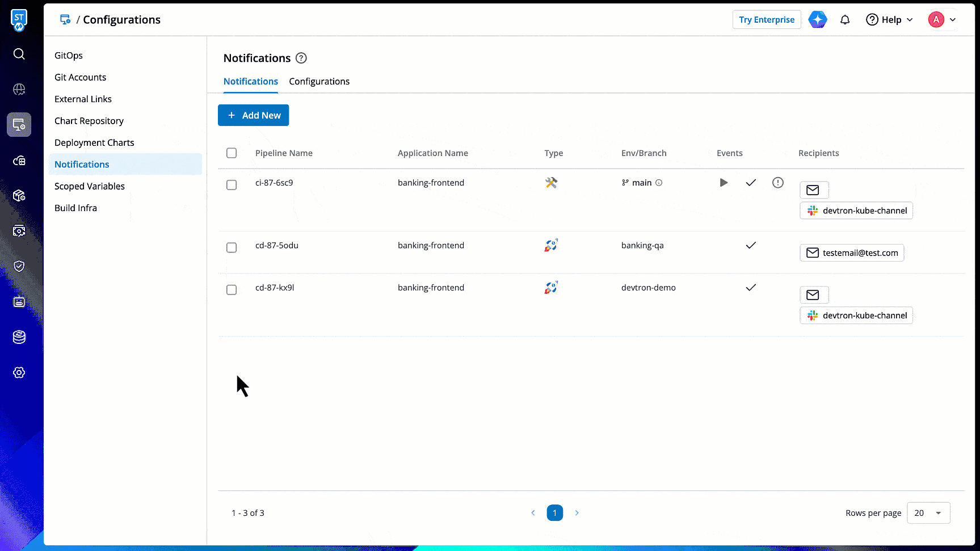Open Scoped Variables in the side menu
The image size is (980, 551).
pos(90,186)
